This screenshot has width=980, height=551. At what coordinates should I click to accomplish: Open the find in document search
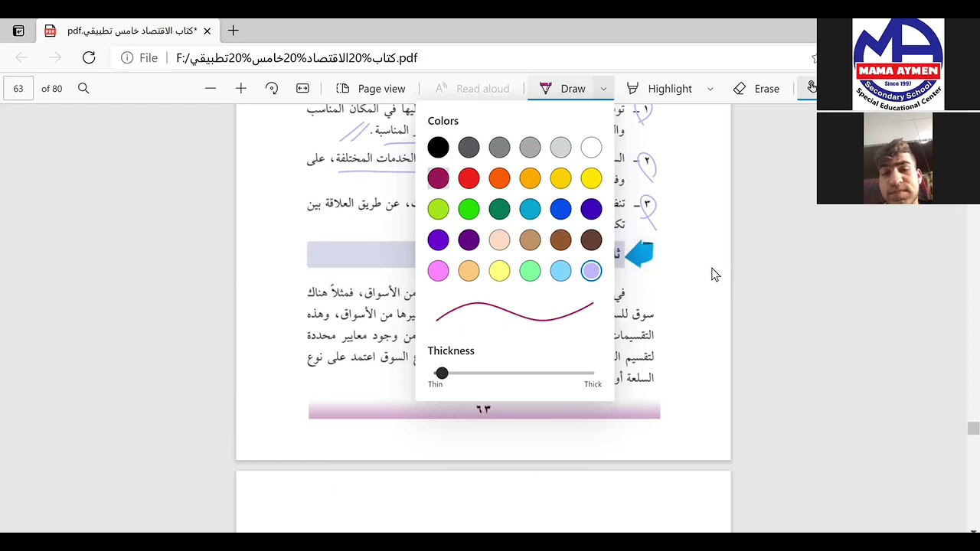coord(83,89)
